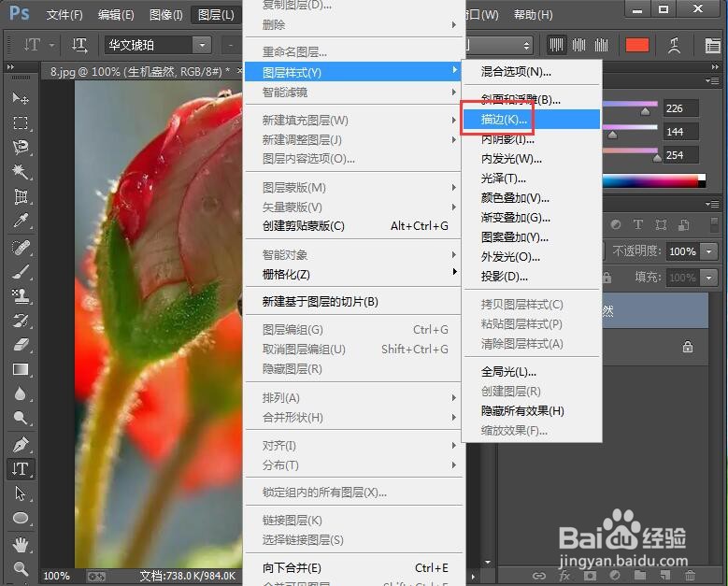Center-align the vertical text
The height and width of the screenshot is (586, 728).
pos(579,45)
